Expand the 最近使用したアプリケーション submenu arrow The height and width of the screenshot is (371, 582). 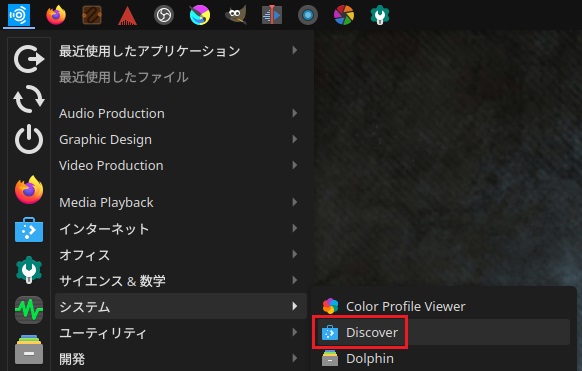click(295, 50)
